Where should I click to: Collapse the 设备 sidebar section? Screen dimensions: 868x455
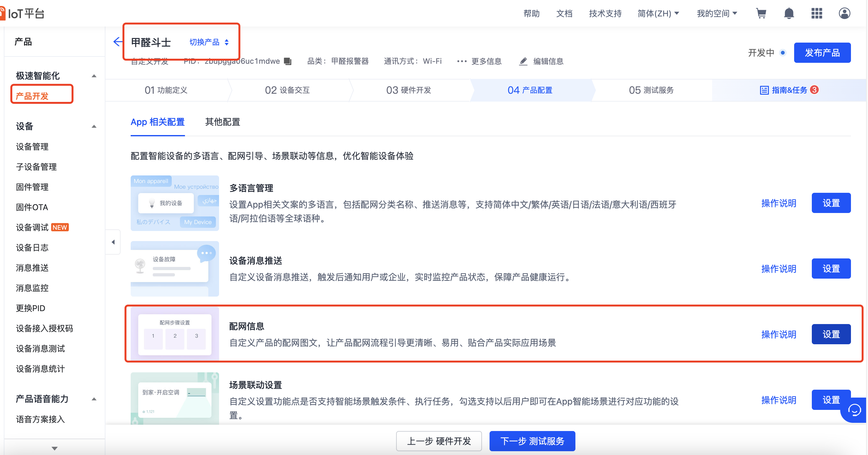point(94,127)
